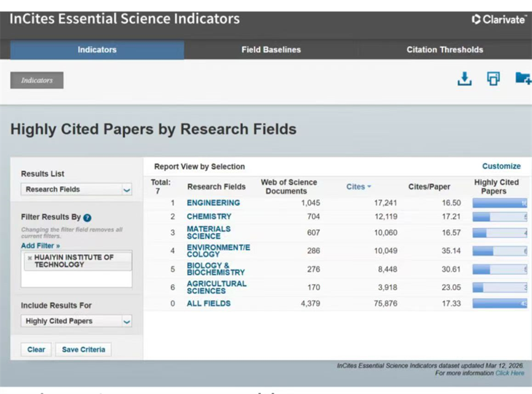
Task: Click the Clear button
Action: [x=36, y=349]
